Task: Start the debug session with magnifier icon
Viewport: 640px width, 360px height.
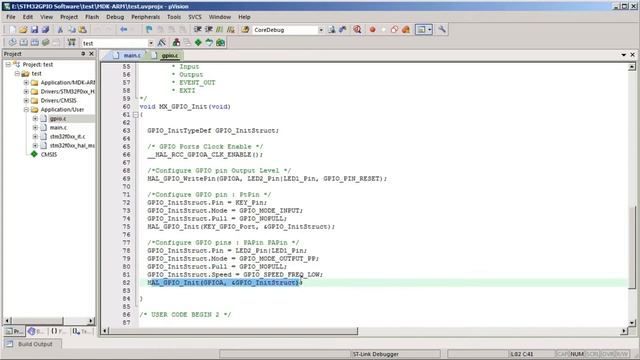Action: pos(358,30)
